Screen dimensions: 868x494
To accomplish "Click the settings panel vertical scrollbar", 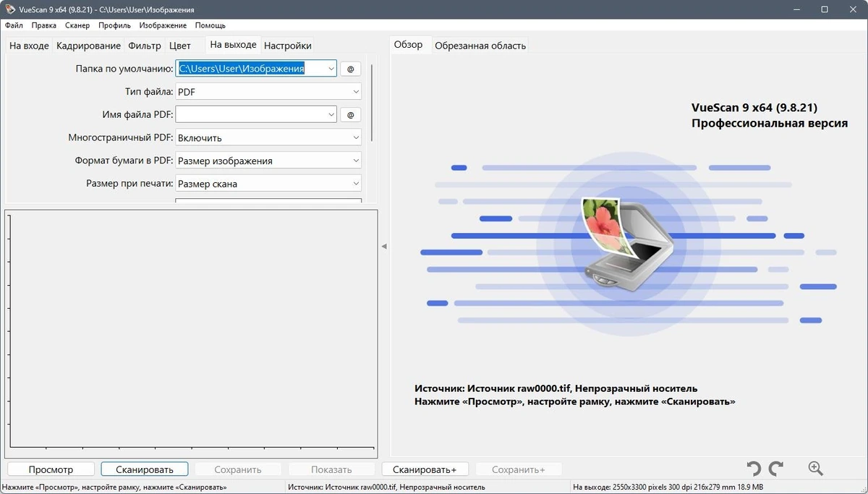I will click(372, 101).
